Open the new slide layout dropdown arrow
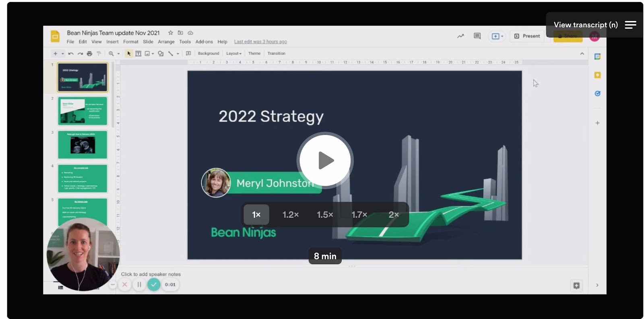 coord(63,54)
